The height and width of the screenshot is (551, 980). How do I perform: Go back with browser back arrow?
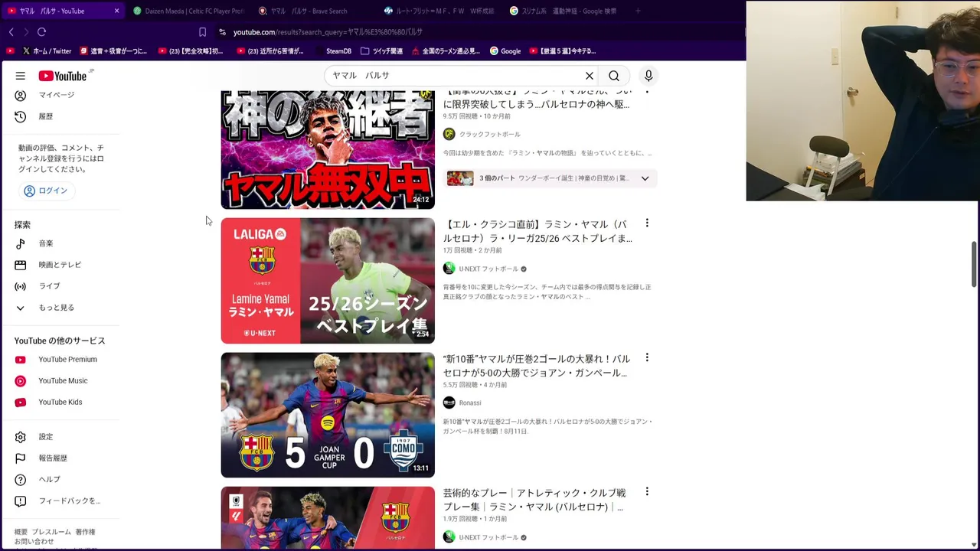point(11,32)
